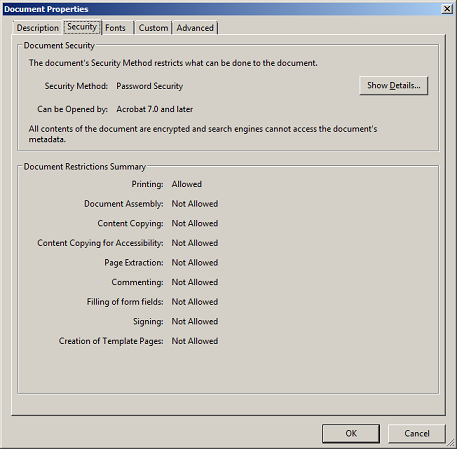The image size is (457, 449).
Task: Click the Content Copying Not Allowed value
Action: (195, 223)
